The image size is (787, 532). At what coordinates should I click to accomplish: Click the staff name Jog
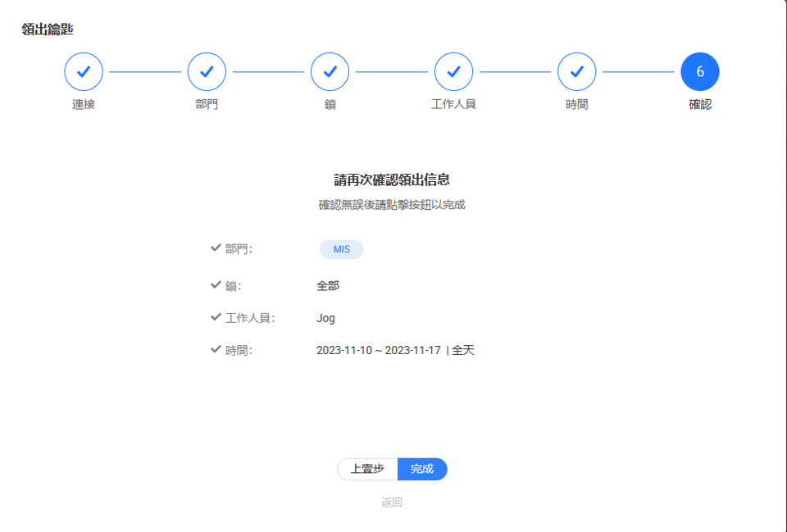(x=325, y=319)
